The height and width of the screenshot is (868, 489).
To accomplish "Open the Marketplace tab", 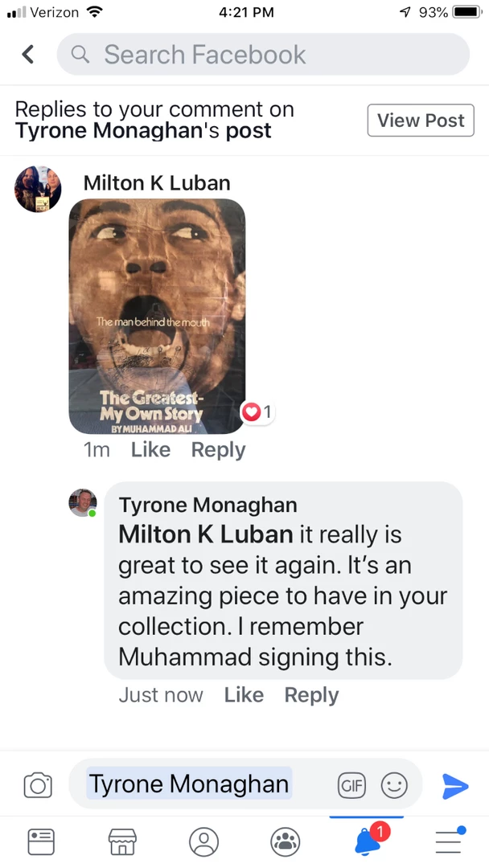I will point(122,841).
